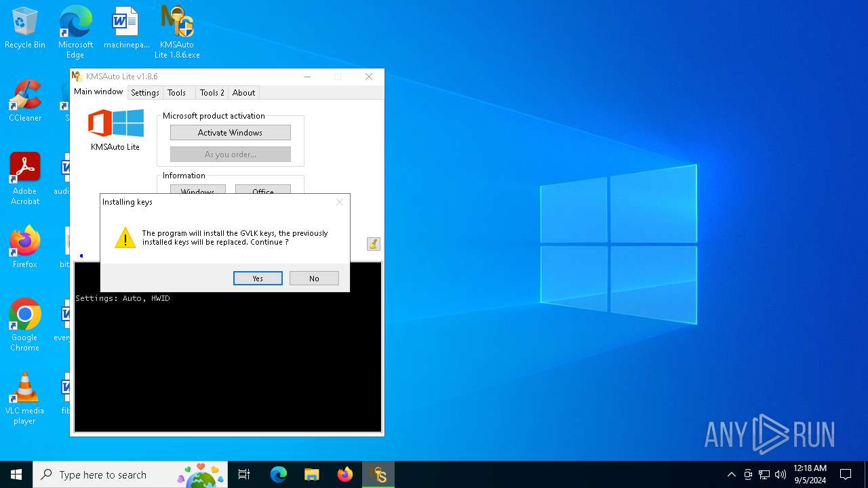The height and width of the screenshot is (488, 868).
Task: Close the Installing keys dialog
Action: tap(340, 202)
